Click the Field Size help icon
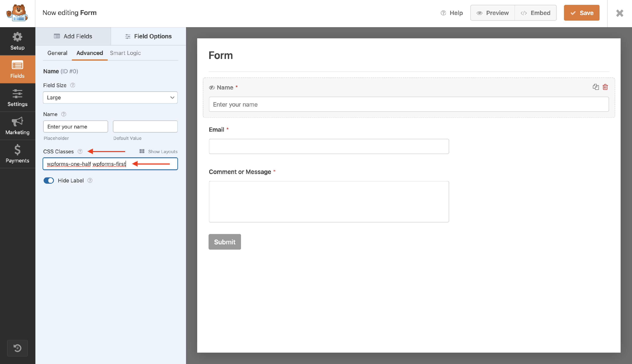This screenshot has height=364, width=632. (x=72, y=85)
